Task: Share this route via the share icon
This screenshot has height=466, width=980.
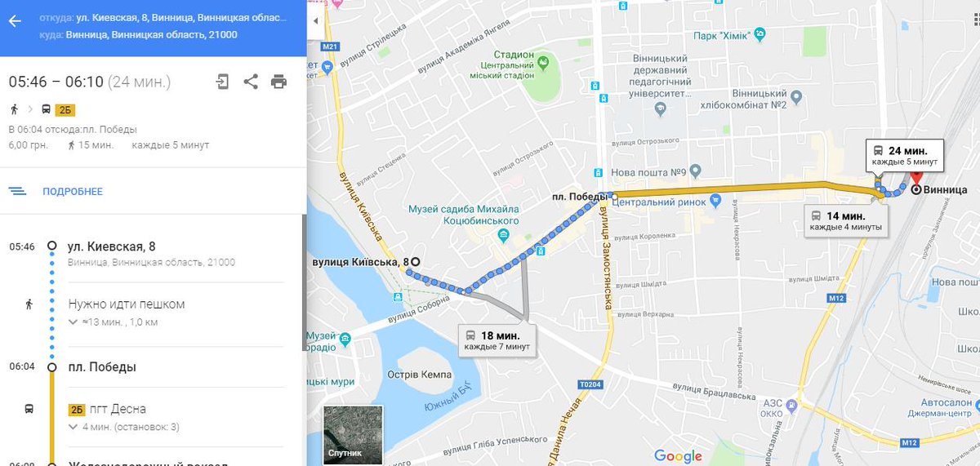Action: pyautogui.click(x=251, y=82)
